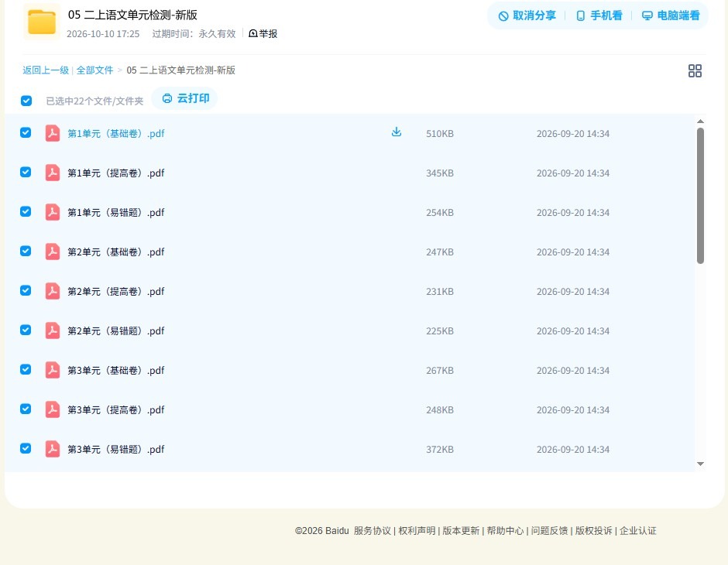Uncheck 第1单元（易错题）.pdf checkbox
This screenshot has width=728, height=565.
click(x=26, y=211)
